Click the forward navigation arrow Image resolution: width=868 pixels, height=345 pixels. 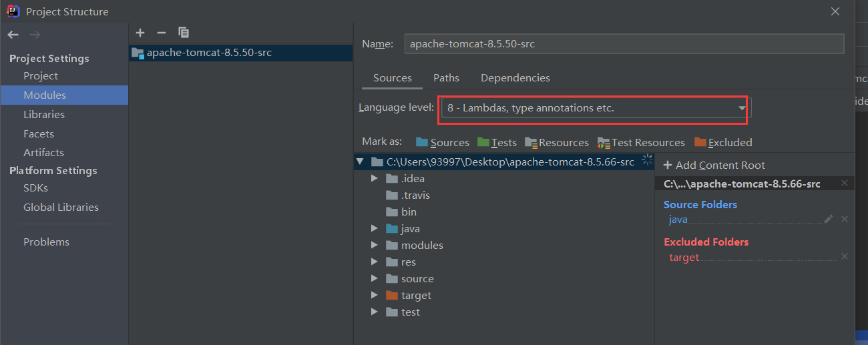pos(35,35)
